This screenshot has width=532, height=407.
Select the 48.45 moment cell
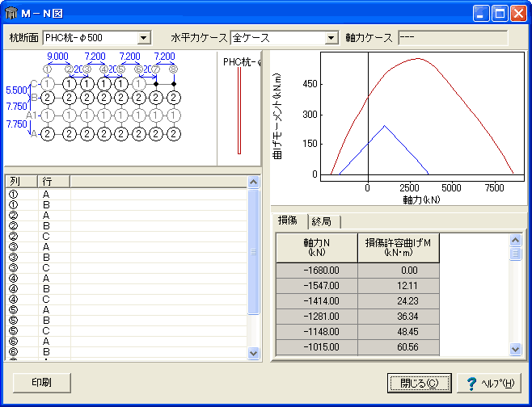399,332
